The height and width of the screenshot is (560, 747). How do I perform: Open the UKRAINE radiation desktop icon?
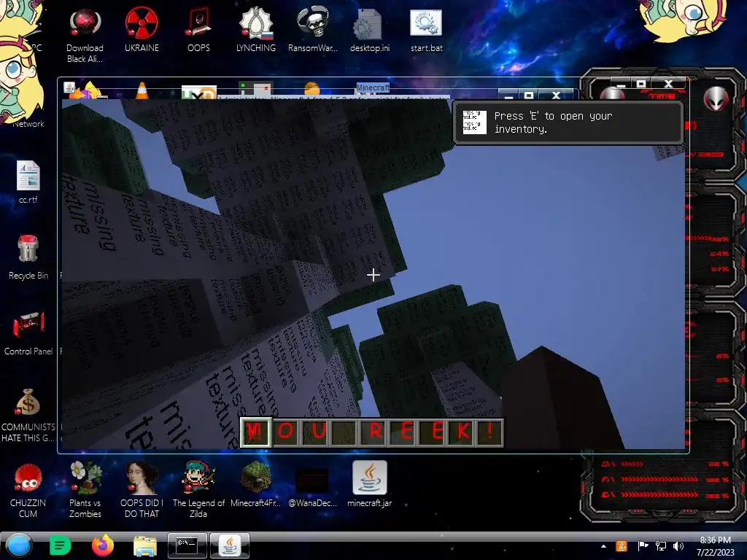coord(142,30)
